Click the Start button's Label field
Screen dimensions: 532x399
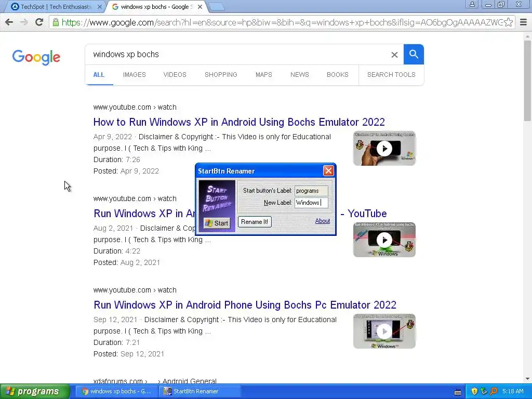pyautogui.click(x=311, y=191)
